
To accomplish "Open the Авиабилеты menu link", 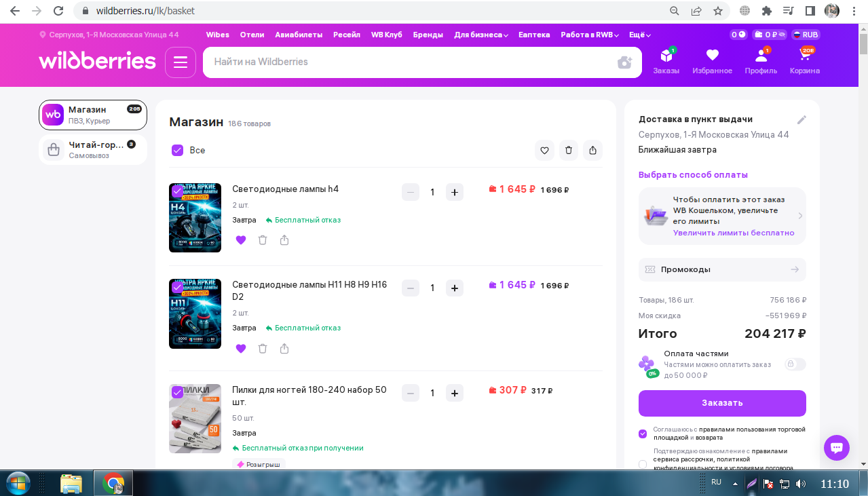I will tap(299, 35).
